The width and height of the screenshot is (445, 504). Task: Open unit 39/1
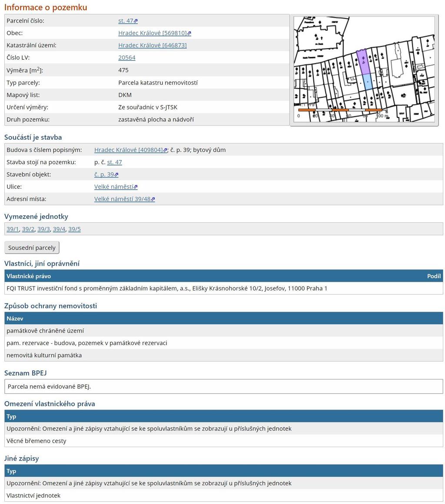pyautogui.click(x=13, y=229)
